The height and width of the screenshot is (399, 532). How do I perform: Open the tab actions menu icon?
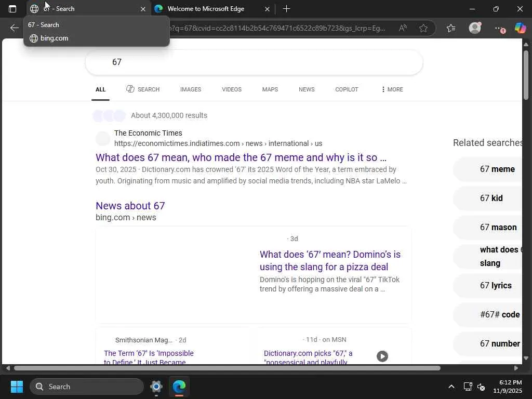12,9
